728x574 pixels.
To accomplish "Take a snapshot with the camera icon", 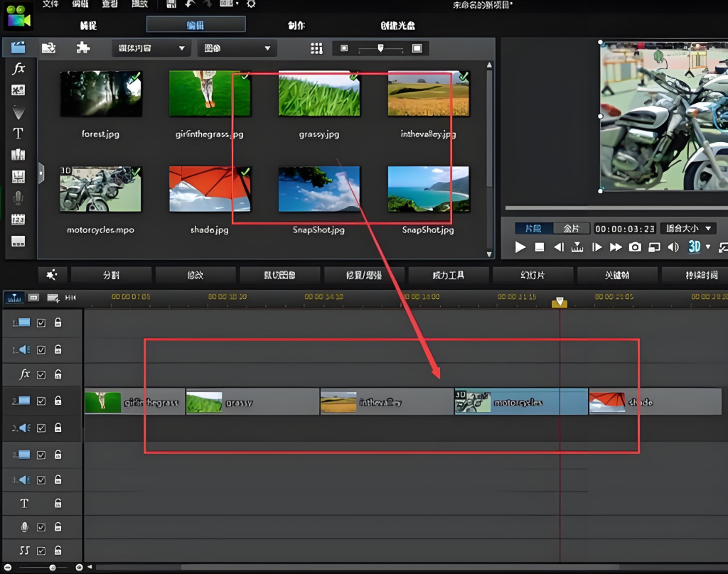I will tap(635, 247).
